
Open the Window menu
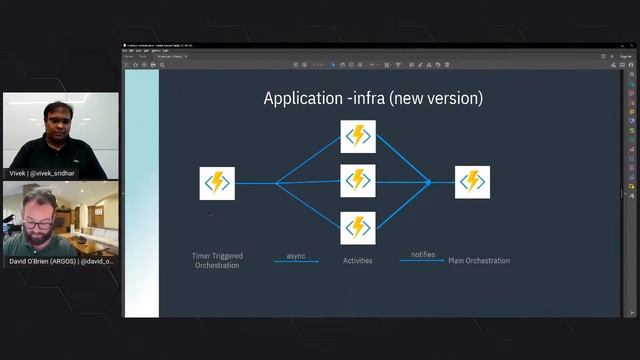click(x=156, y=51)
